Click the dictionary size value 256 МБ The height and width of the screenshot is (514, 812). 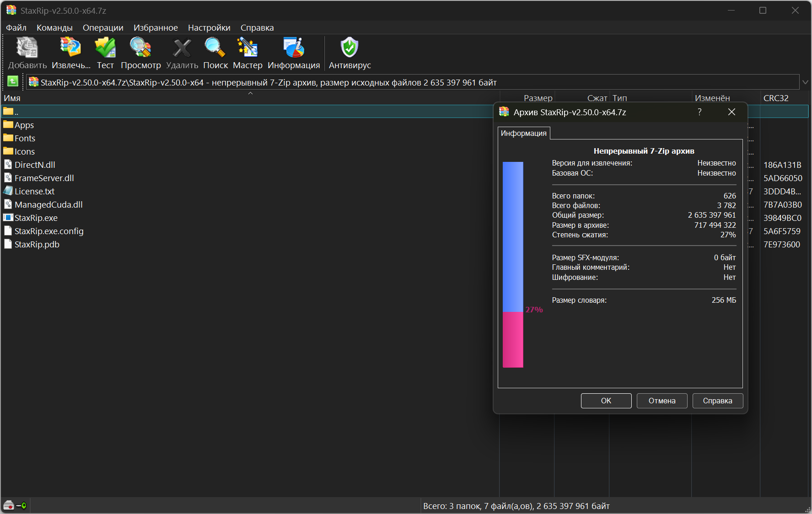coord(724,300)
